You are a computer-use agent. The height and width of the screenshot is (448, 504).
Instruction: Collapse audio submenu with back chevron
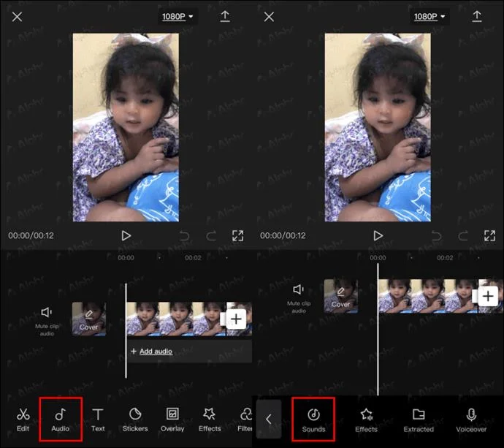[269, 419]
